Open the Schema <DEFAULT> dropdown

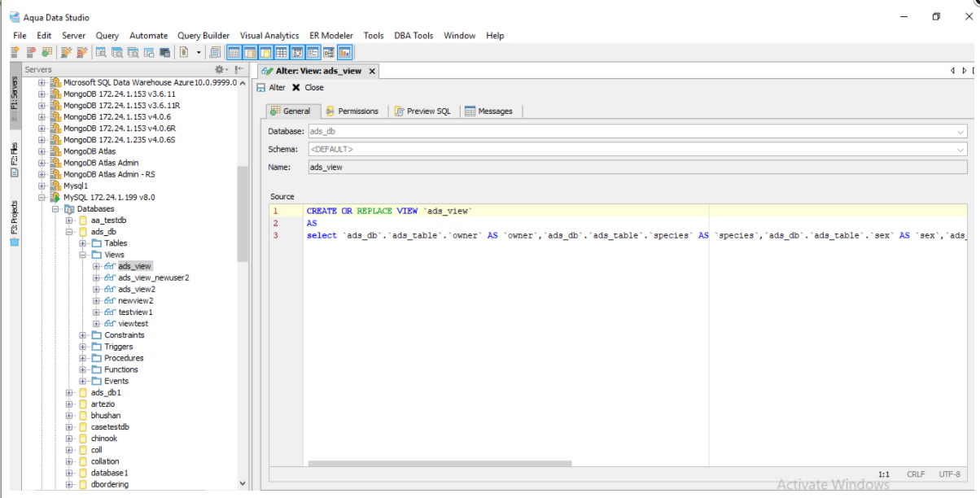961,150
